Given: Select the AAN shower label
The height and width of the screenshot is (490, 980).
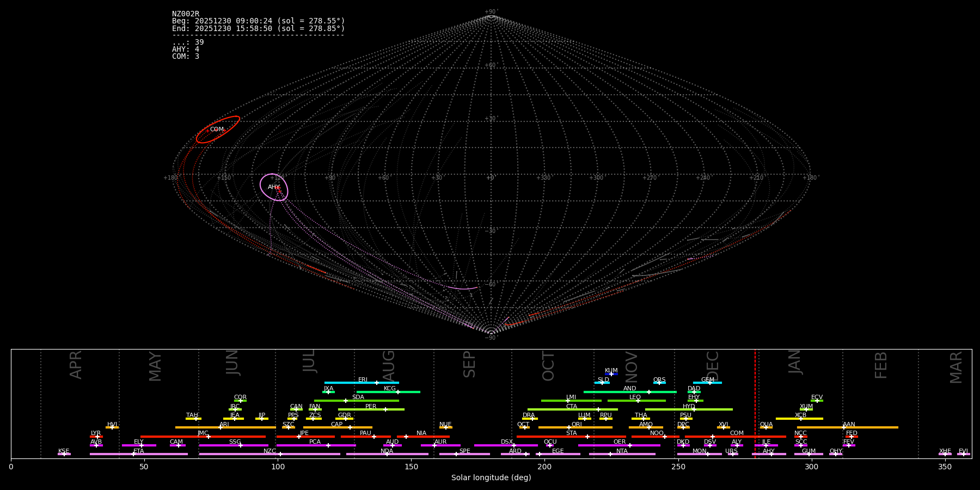Looking at the screenshot, I should click(849, 424).
